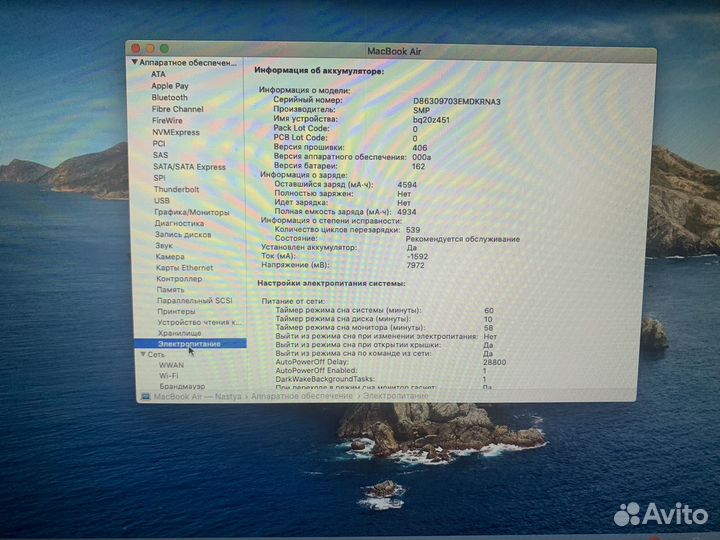This screenshot has height=540, width=720.
Task: Open Графика/Мониторы in the sidebar
Action: (x=191, y=212)
